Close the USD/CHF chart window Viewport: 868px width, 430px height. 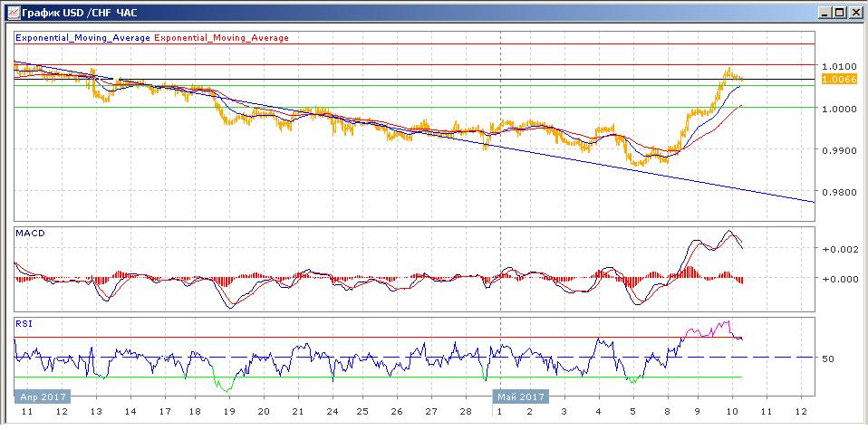click(854, 13)
